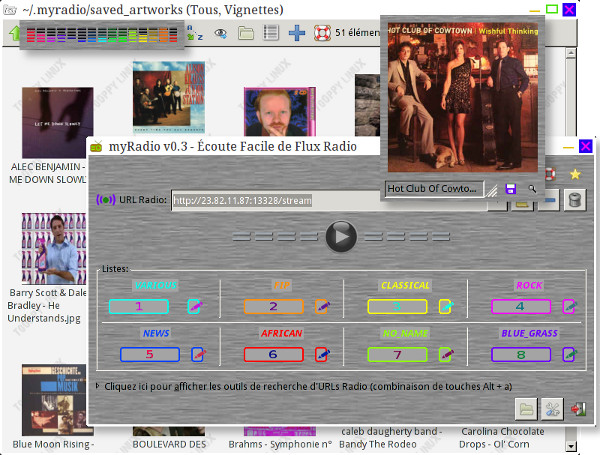Select list button 8 under BLUE_GRASS
The image size is (600, 455).
click(x=521, y=354)
